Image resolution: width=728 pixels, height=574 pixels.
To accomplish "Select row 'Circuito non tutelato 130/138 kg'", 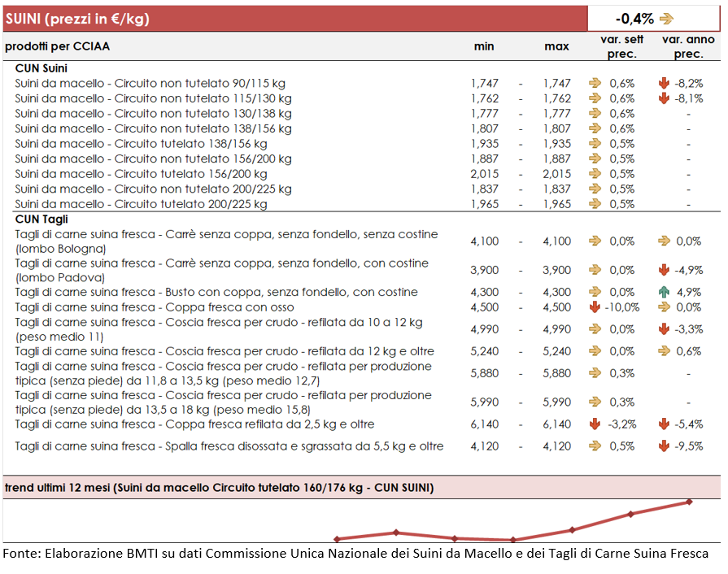I will click(362, 114).
